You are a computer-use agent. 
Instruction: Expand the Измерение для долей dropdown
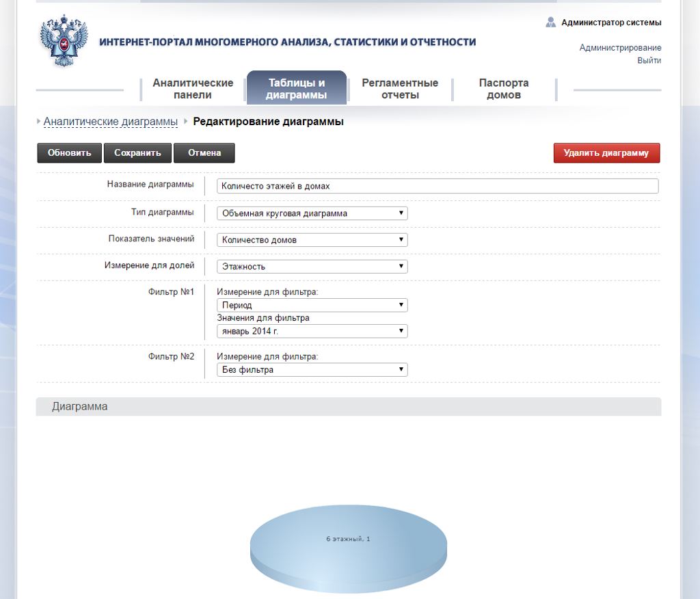[x=312, y=267]
